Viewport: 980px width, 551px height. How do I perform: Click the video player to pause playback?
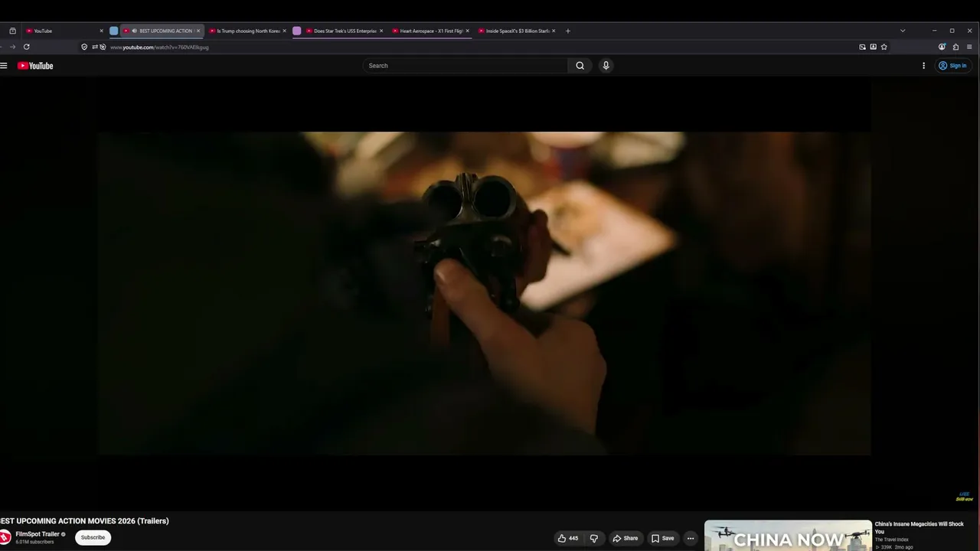pyautogui.click(x=484, y=294)
